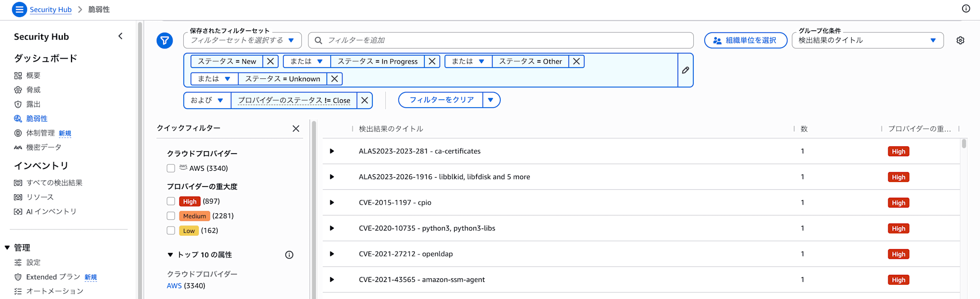The width and height of the screenshot is (980, 299).
Task: Remove the ステータス = In Progress filter
Action: (432, 61)
